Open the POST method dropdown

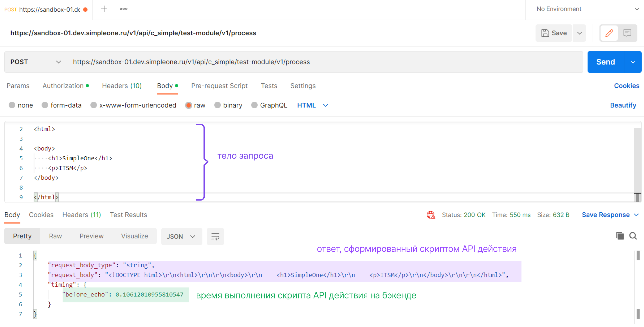pyautogui.click(x=36, y=62)
